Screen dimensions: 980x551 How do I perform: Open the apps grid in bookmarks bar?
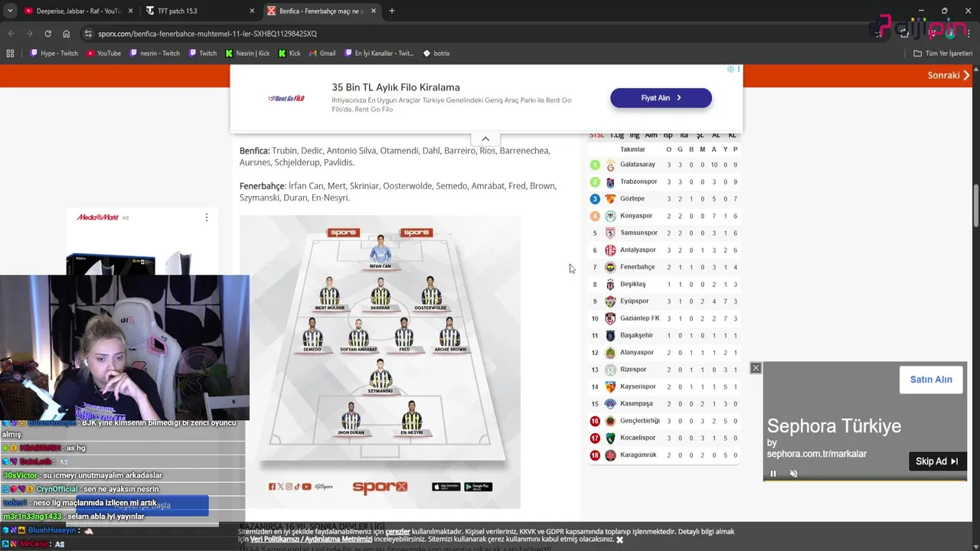(10, 54)
